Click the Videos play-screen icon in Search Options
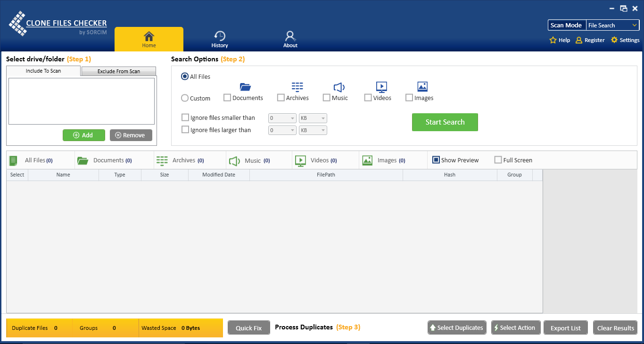 pos(381,87)
